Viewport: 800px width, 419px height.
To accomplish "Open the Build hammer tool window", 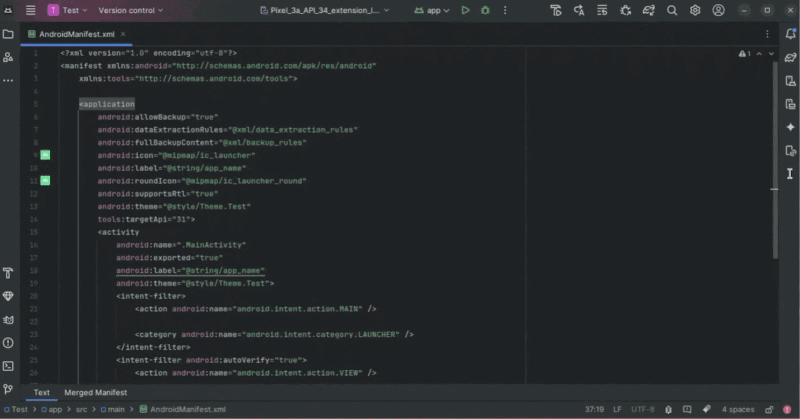I will tap(8, 273).
